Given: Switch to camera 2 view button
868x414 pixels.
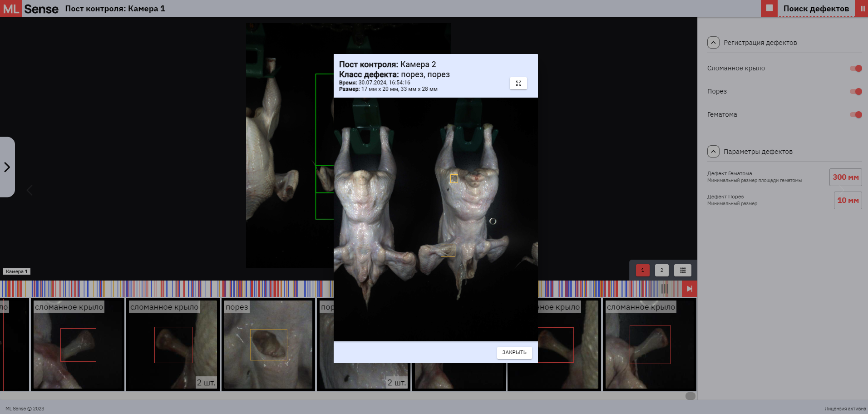Looking at the screenshot, I should coord(661,271).
